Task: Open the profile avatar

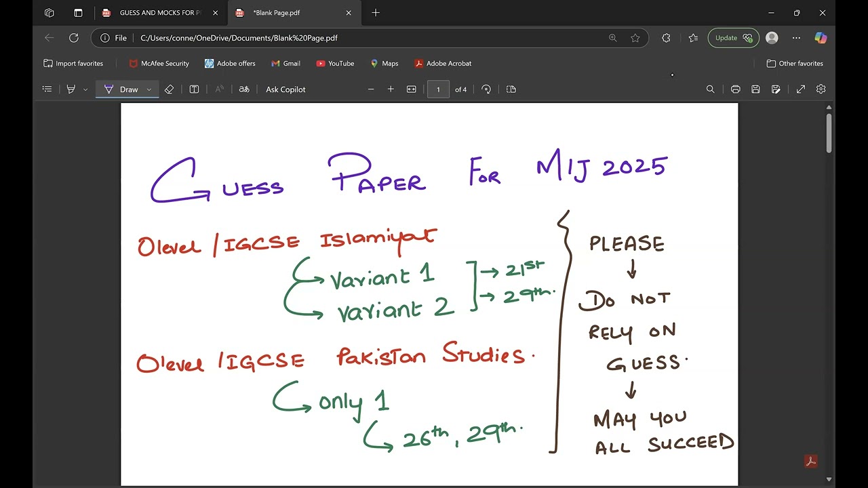Action: point(772,38)
